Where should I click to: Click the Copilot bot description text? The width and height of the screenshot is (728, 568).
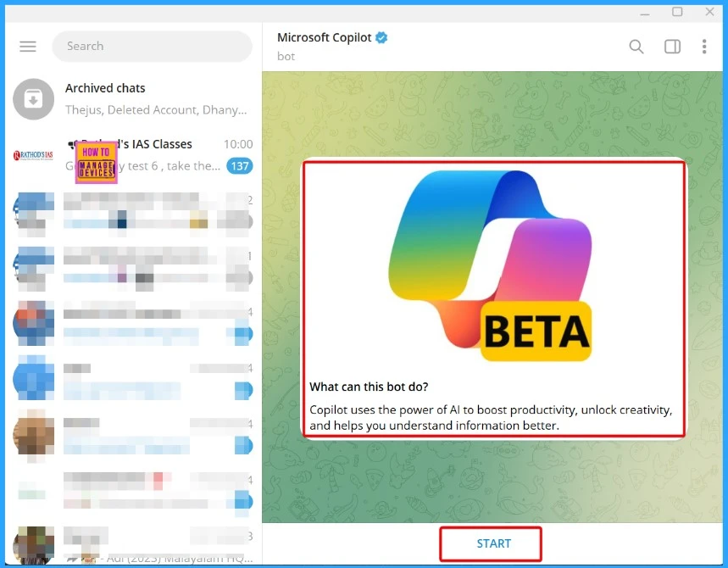[x=491, y=418]
